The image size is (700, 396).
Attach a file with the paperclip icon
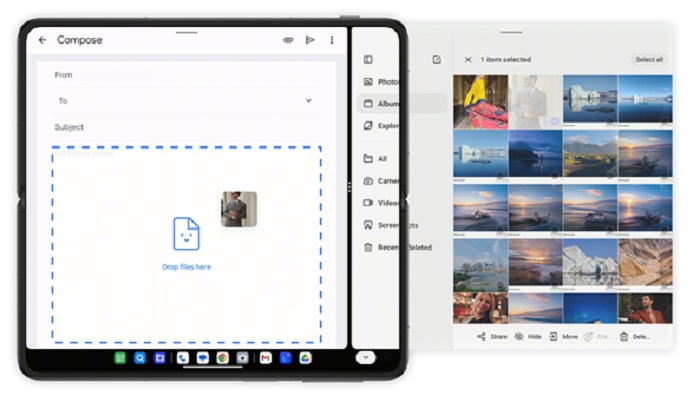pyautogui.click(x=288, y=40)
